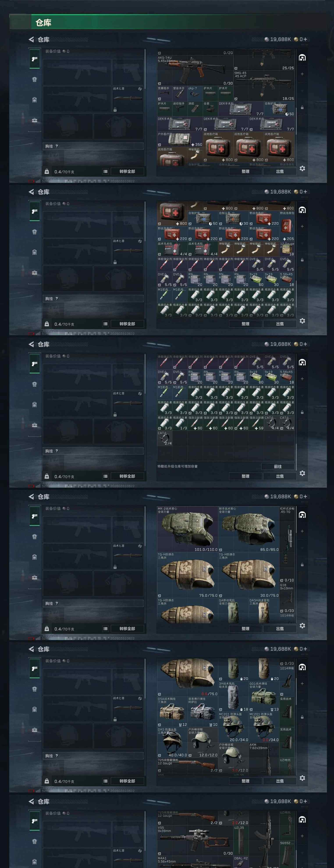Viewport: 334px width, 868px height.
Task: Pick the MK-2 tactical vest item
Action: (x=187, y=529)
